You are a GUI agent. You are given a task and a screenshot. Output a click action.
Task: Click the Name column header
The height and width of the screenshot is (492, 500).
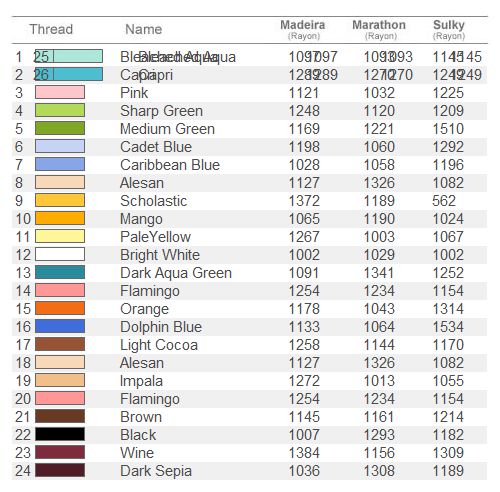coord(144,29)
